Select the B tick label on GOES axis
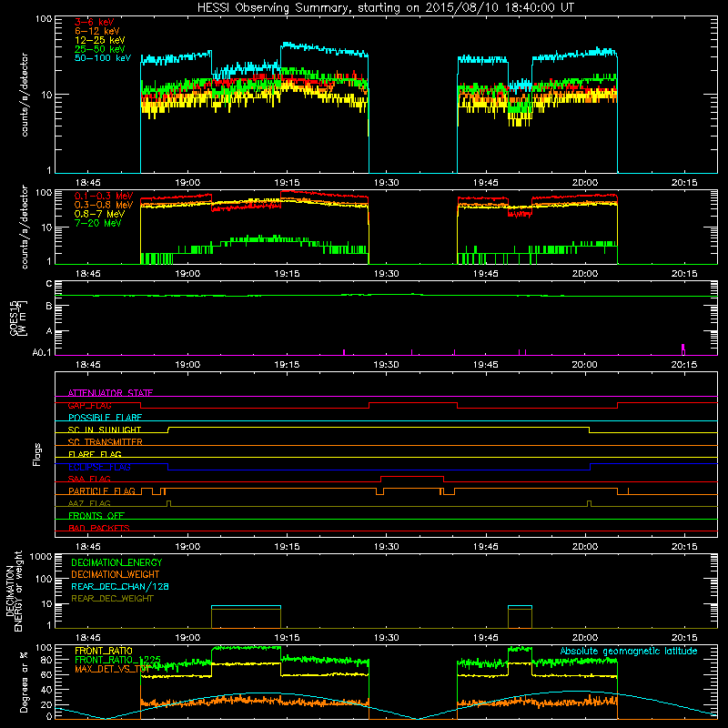The height and width of the screenshot is (728, 728). (x=49, y=306)
